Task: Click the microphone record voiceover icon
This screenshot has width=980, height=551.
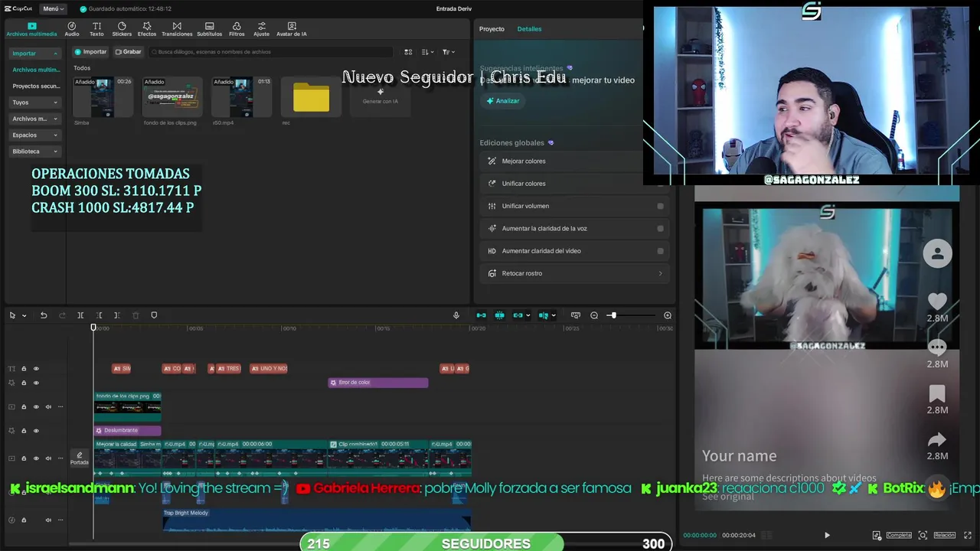Action: click(x=456, y=315)
